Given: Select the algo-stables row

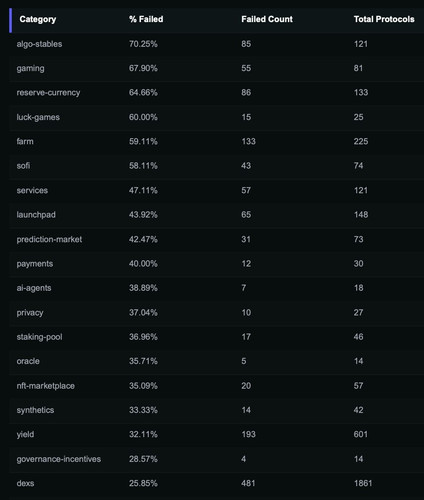Looking at the screenshot, I should pyautogui.click(x=217, y=44).
